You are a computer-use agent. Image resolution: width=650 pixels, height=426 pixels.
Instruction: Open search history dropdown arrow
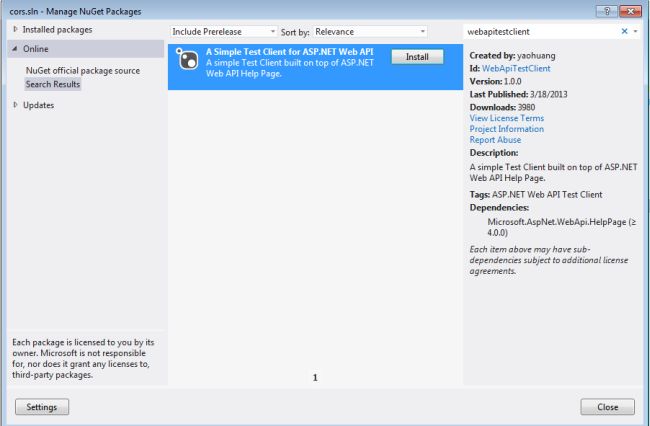(x=635, y=31)
